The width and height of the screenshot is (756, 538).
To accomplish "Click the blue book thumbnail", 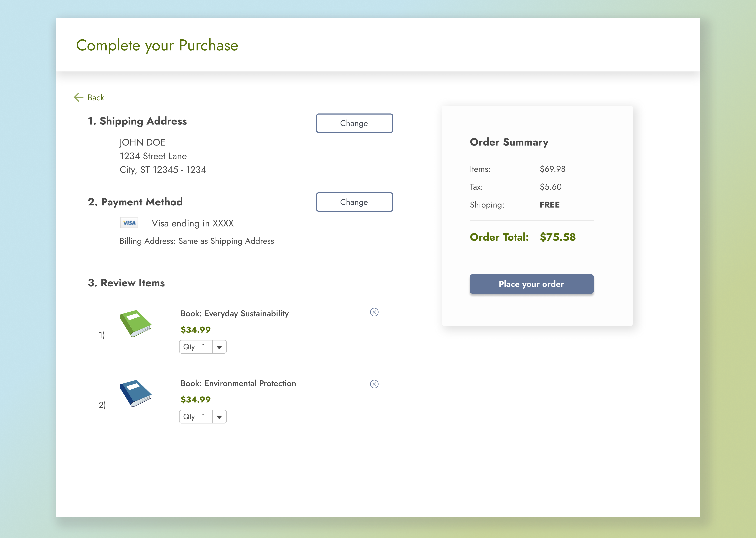I will click(135, 393).
